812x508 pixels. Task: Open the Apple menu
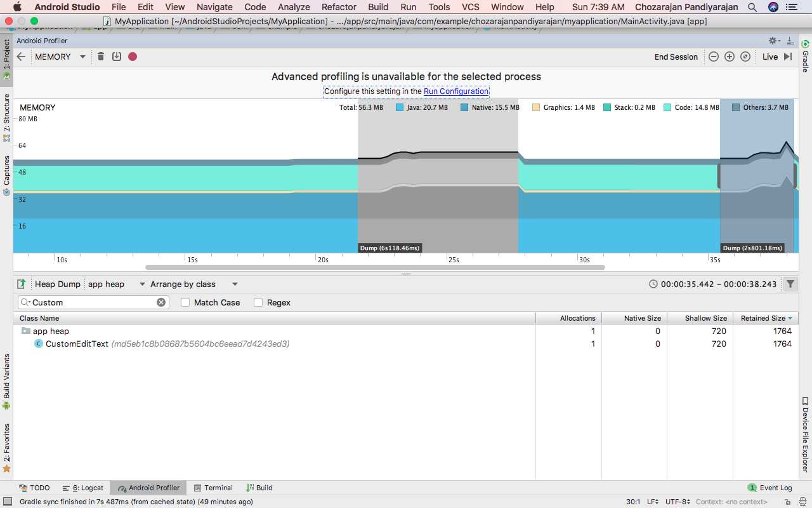[17, 7]
